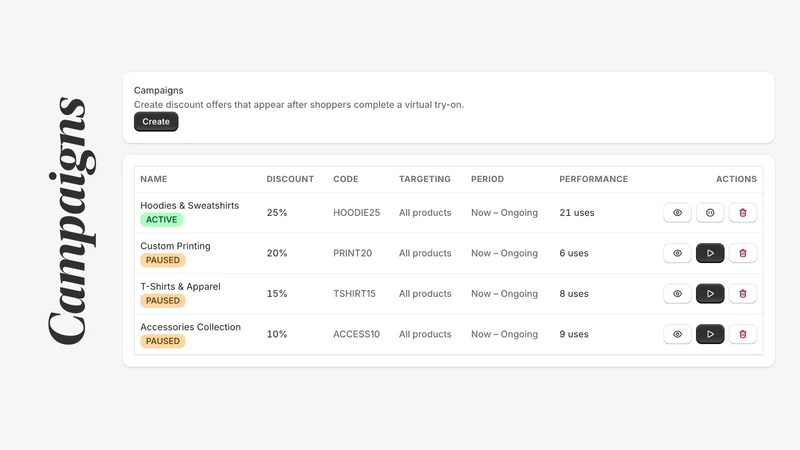Image resolution: width=800 pixels, height=450 pixels.
Task: Click the Campaigns card heading
Action: coord(159,90)
